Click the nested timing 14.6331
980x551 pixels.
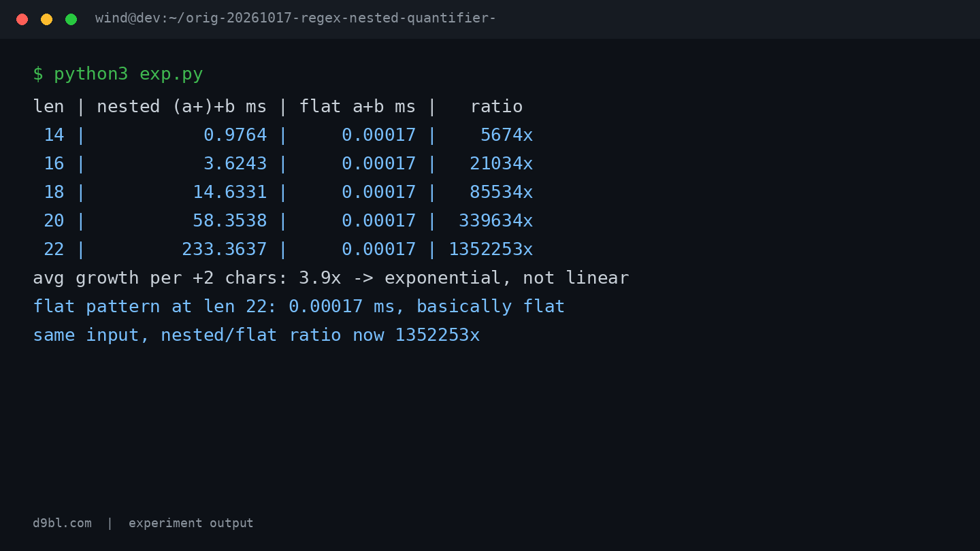click(x=230, y=192)
